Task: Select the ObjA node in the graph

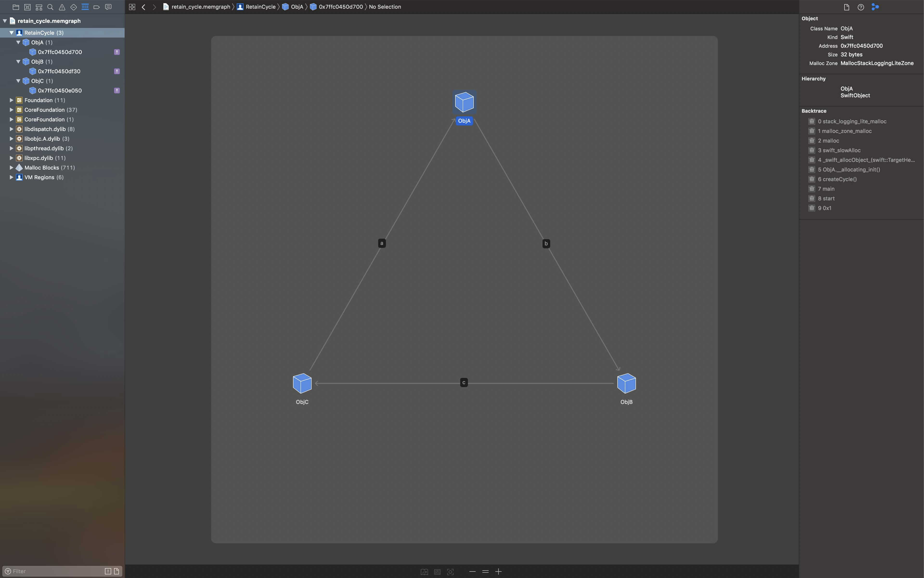Action: coord(464,103)
